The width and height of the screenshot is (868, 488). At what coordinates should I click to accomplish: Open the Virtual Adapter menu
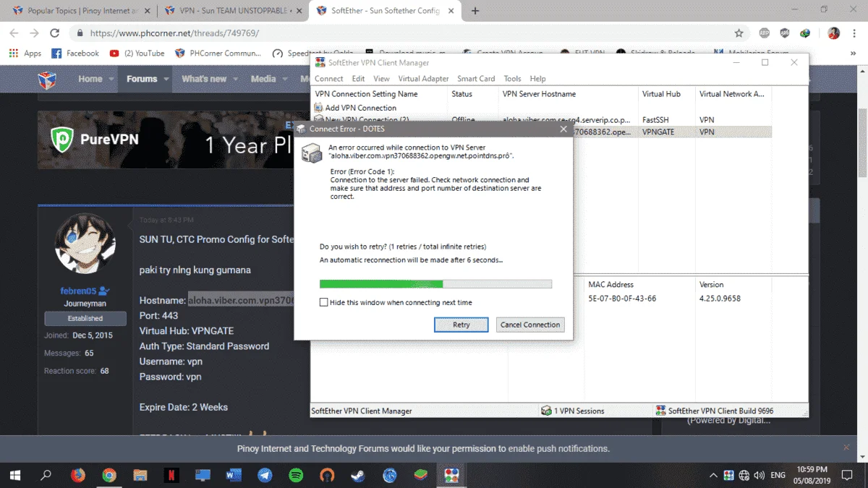click(423, 79)
